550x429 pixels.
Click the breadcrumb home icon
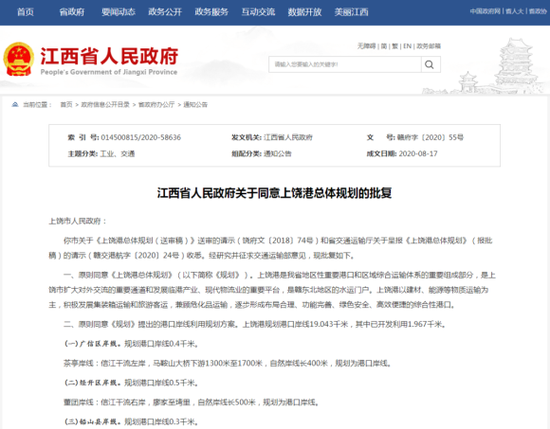click(x=15, y=105)
